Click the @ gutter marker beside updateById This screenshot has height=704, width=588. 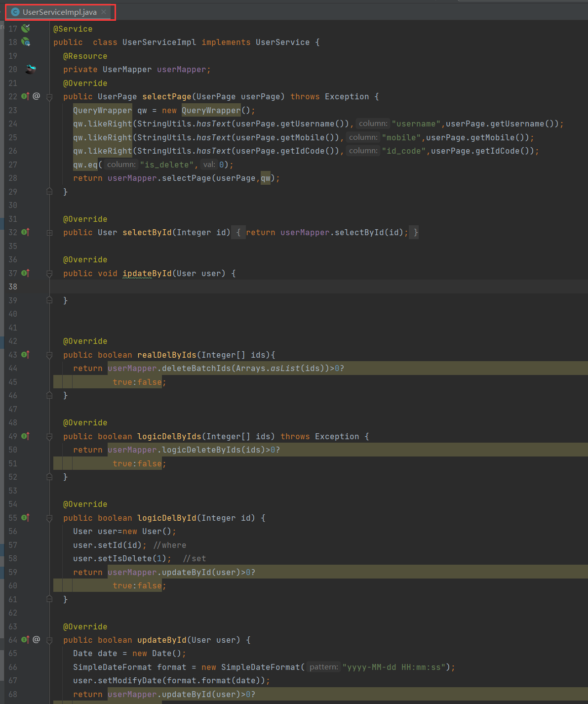coord(37,640)
